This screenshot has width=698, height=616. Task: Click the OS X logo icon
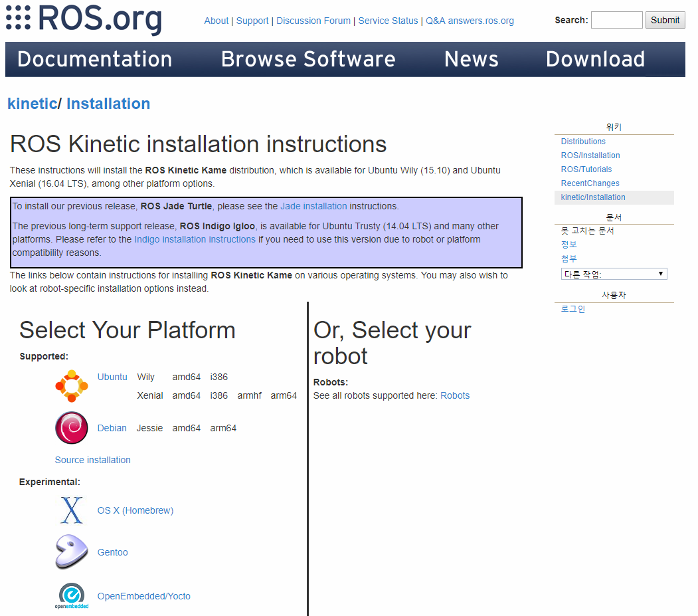click(x=72, y=510)
